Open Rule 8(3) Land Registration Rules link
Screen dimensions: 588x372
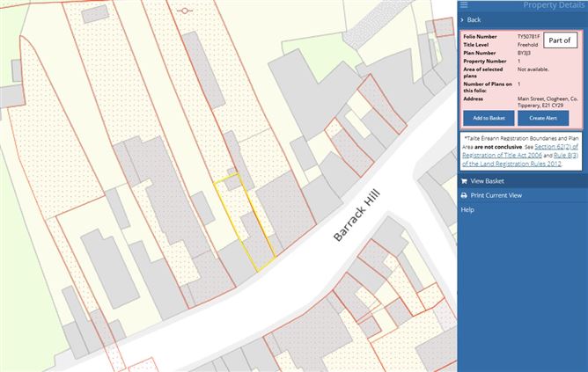coord(521,159)
